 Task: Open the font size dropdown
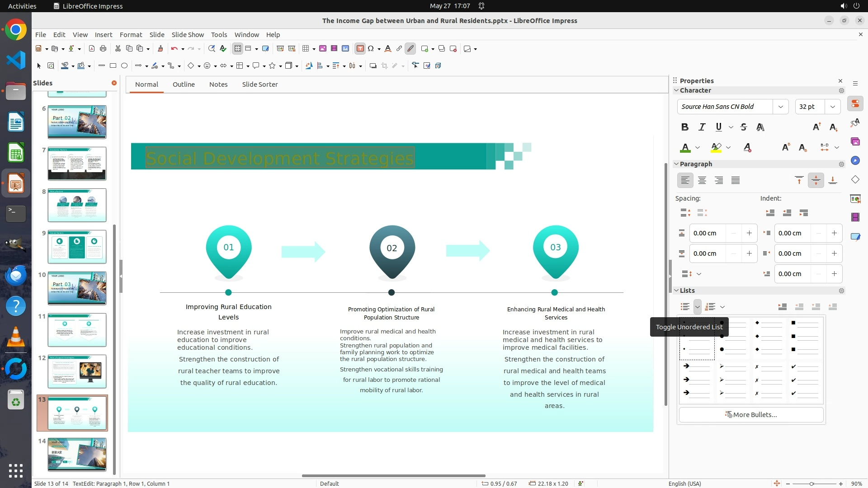(x=832, y=107)
